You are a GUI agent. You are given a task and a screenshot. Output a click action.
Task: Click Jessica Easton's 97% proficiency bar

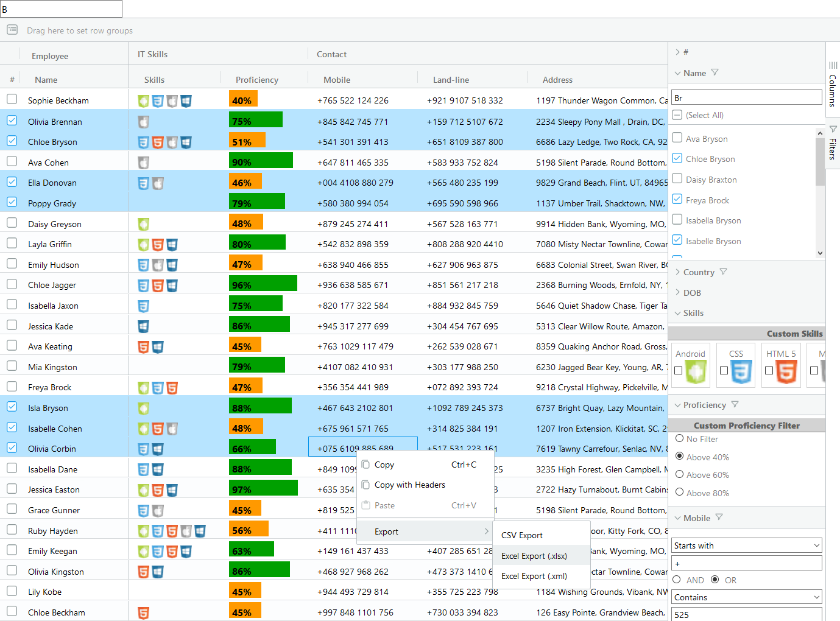[x=262, y=488]
